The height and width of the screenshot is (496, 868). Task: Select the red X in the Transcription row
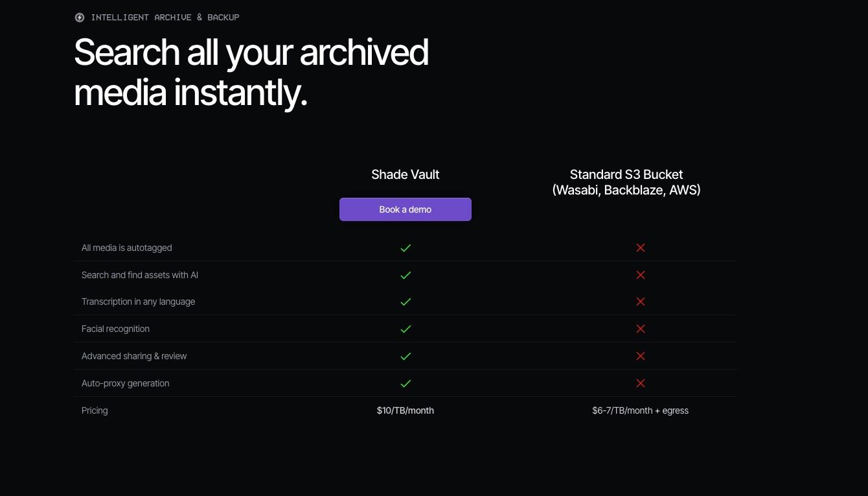tap(641, 301)
